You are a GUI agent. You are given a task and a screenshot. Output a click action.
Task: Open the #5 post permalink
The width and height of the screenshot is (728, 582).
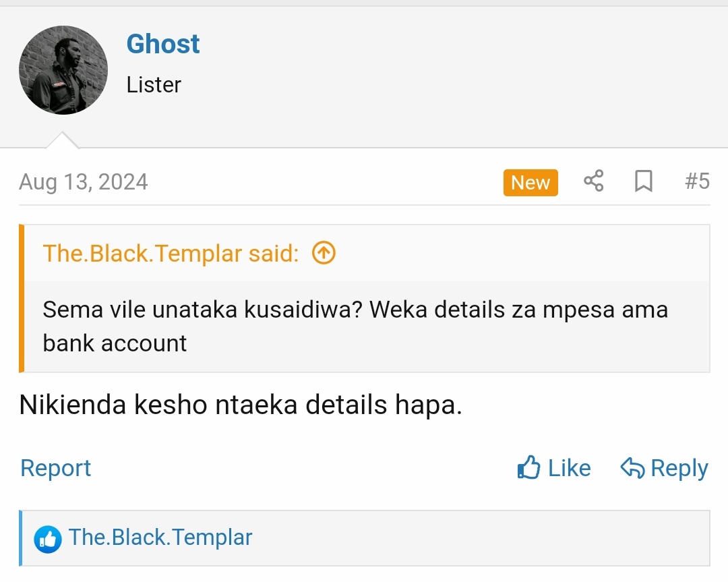pos(697,181)
